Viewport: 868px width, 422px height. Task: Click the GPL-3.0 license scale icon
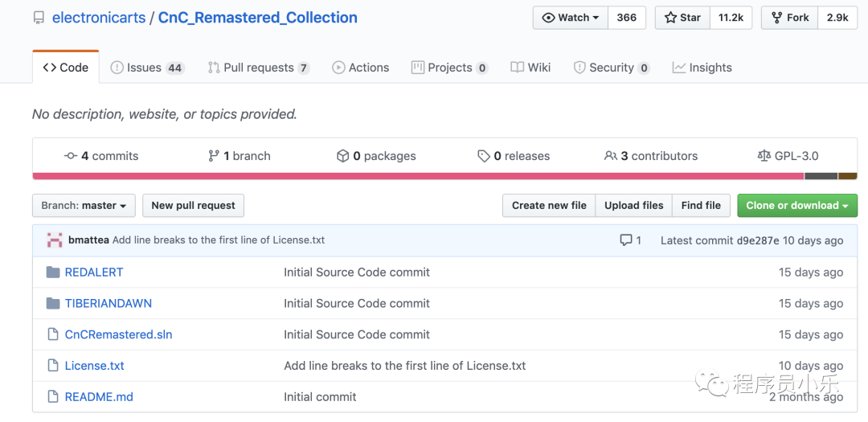pyautogui.click(x=764, y=156)
